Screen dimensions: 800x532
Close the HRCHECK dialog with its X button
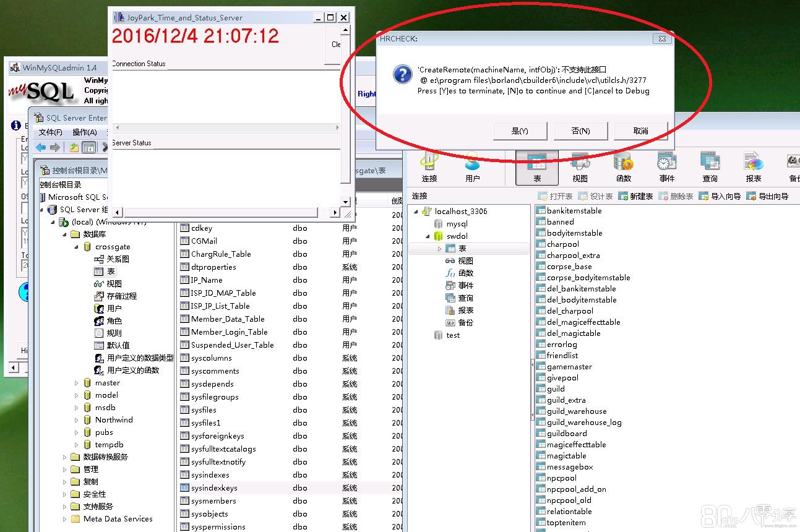[662, 38]
